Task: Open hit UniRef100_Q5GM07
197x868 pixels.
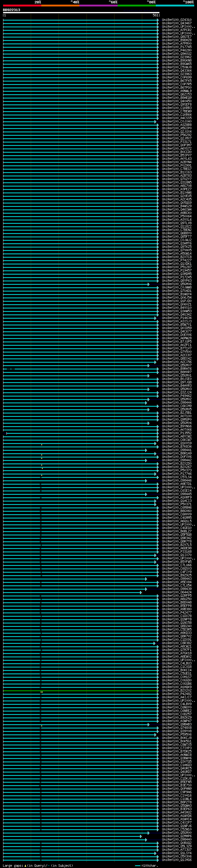Action: (x=177, y=365)
